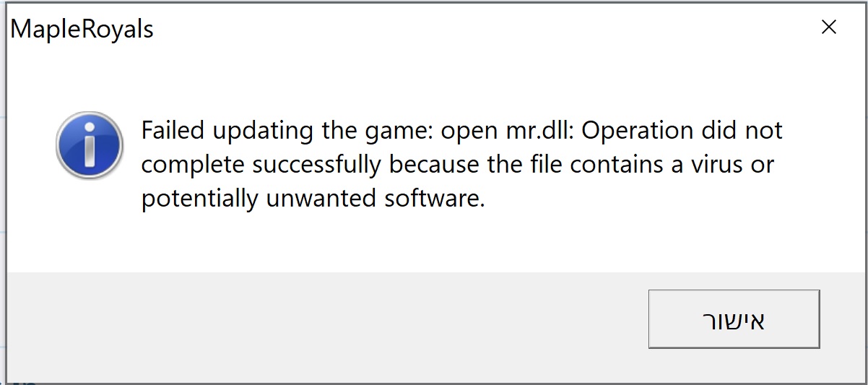Screen dimensions: 868x385
Task: Click the blue information icon
Action: coord(90,145)
